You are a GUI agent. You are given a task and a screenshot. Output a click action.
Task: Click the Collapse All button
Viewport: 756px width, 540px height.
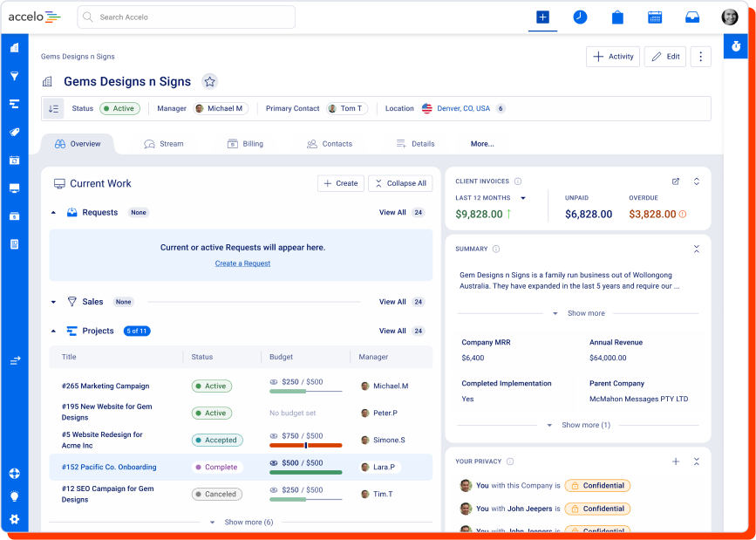click(x=400, y=183)
